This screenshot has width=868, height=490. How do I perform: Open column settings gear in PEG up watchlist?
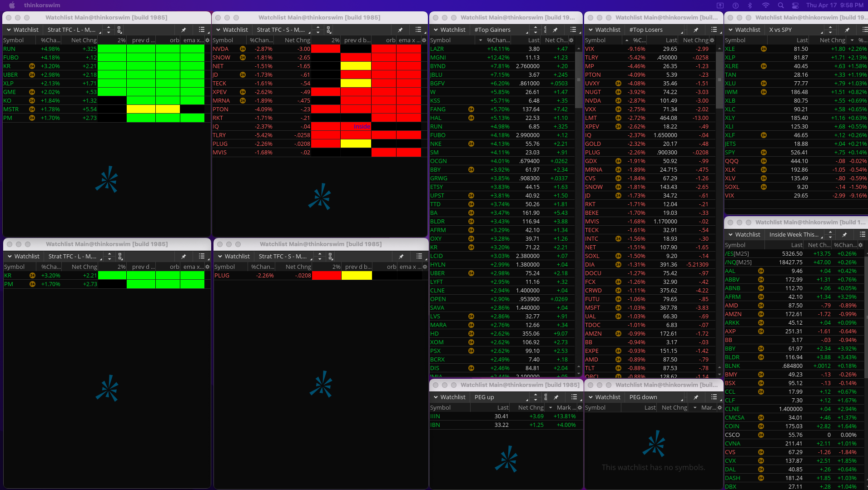(580, 408)
